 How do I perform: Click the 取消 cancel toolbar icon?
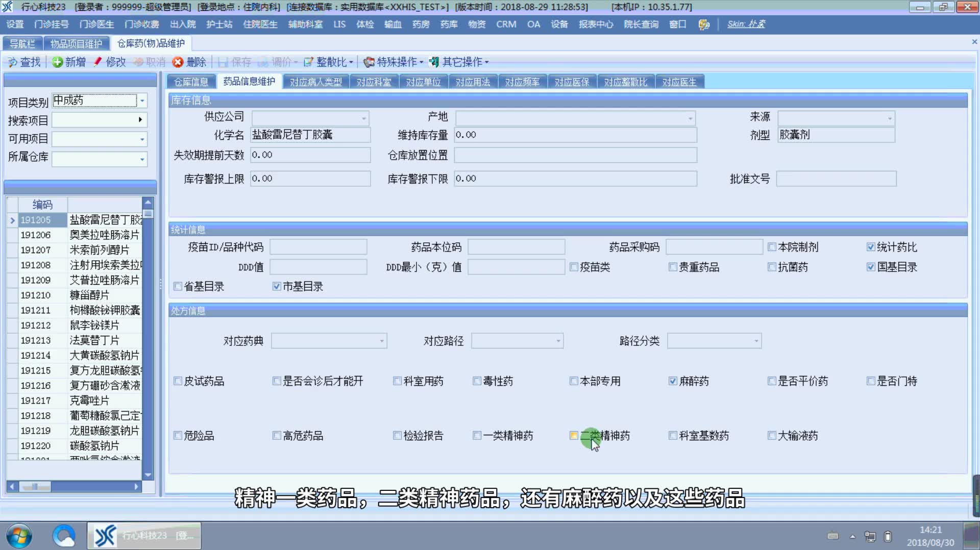click(138, 62)
